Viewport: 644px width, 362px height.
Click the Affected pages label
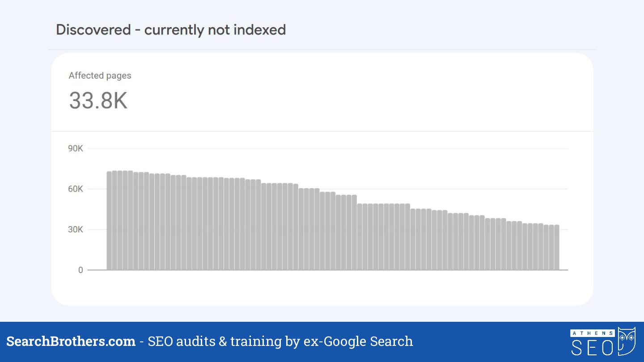point(100,76)
